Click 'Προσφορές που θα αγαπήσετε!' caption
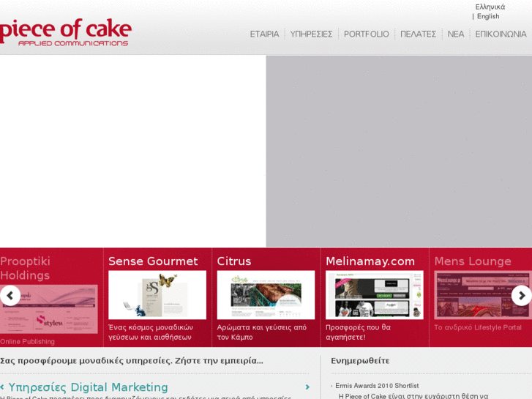This screenshot has width=532, height=399. pyautogui.click(x=358, y=332)
